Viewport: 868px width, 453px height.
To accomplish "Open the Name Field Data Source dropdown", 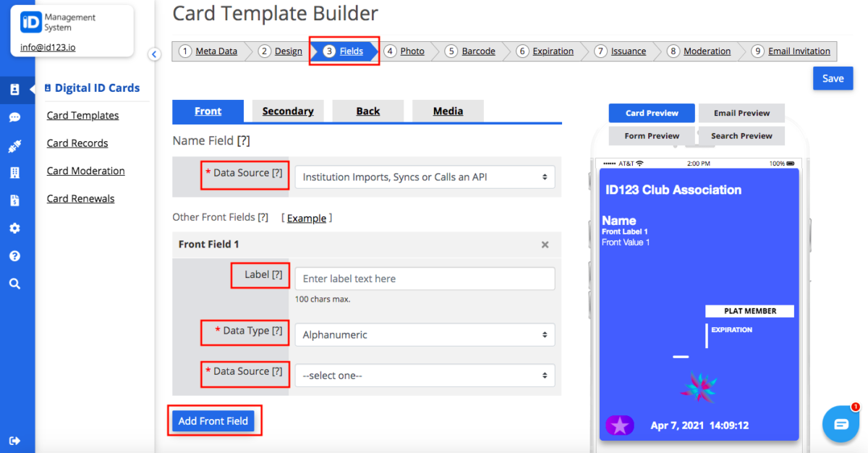I will tap(425, 177).
